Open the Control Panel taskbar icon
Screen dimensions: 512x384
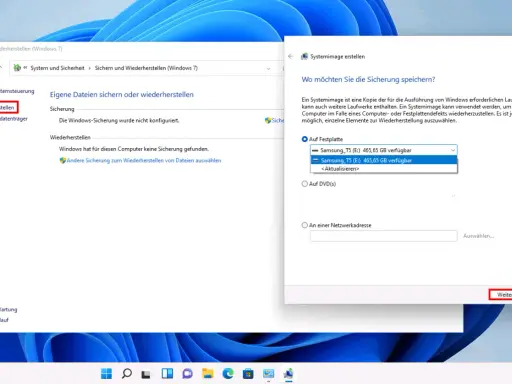coord(268,374)
